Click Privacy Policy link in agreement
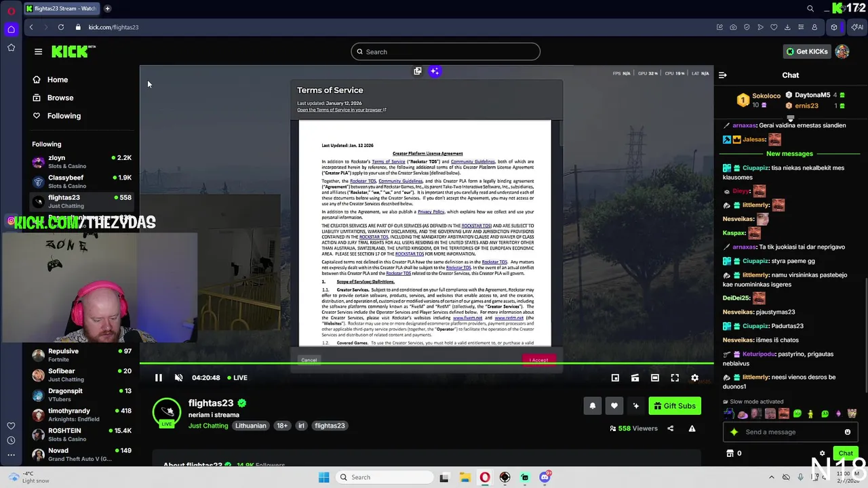Viewport: 868px width, 488px height. coord(431,211)
